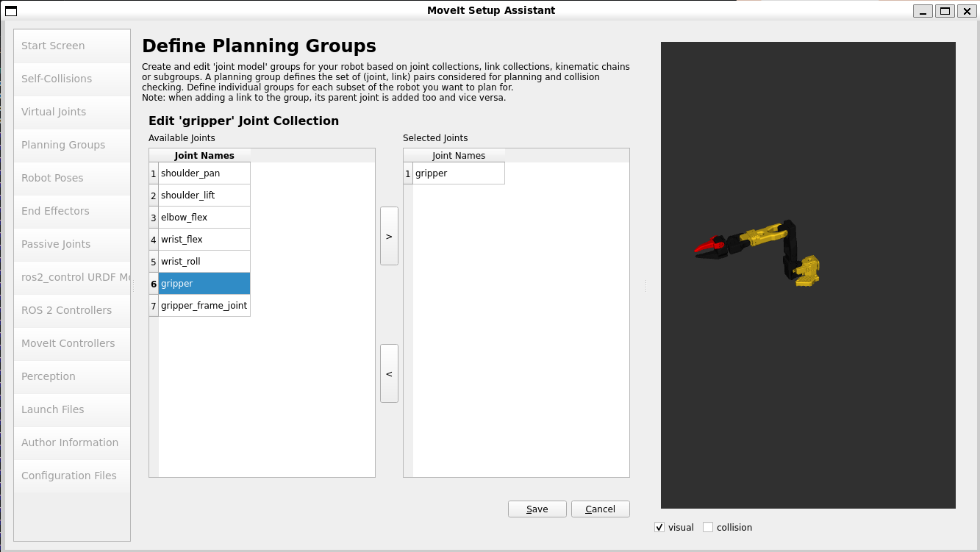Select wrist_flex joint row
The width and height of the screenshot is (980, 552).
pos(204,240)
